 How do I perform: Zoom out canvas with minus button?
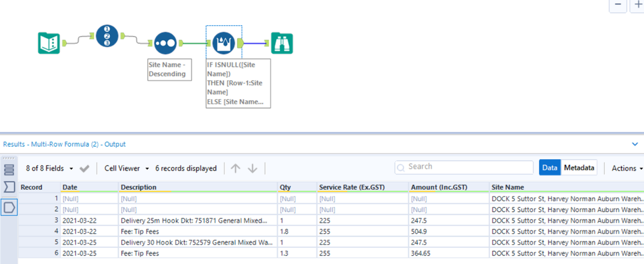pyautogui.click(x=618, y=5)
